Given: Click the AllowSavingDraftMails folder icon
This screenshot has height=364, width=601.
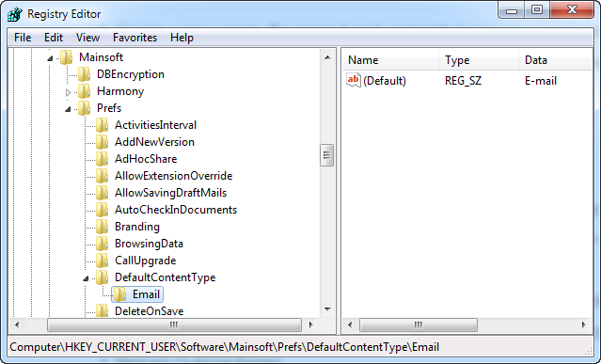Looking at the screenshot, I should coord(102,193).
